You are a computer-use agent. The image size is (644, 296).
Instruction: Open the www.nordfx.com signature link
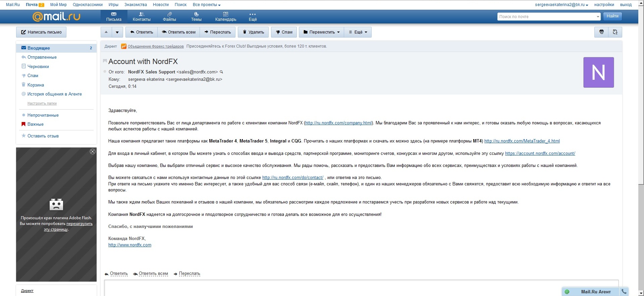pos(130,245)
